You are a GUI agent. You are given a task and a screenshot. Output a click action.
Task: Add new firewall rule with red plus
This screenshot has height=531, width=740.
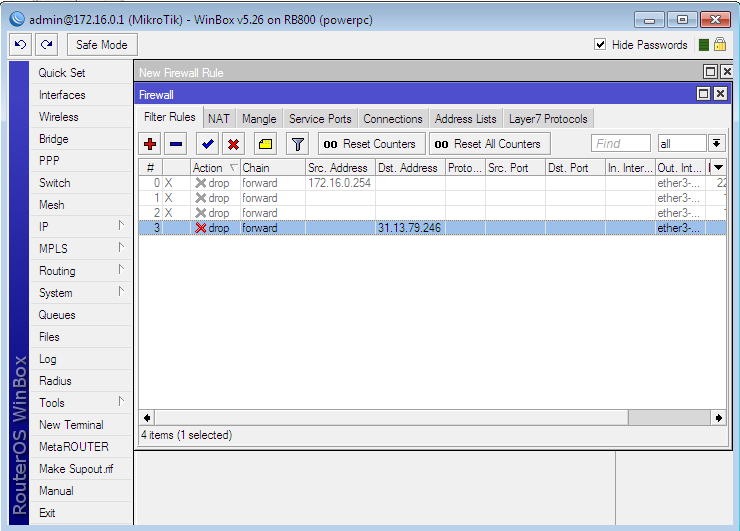(150, 144)
